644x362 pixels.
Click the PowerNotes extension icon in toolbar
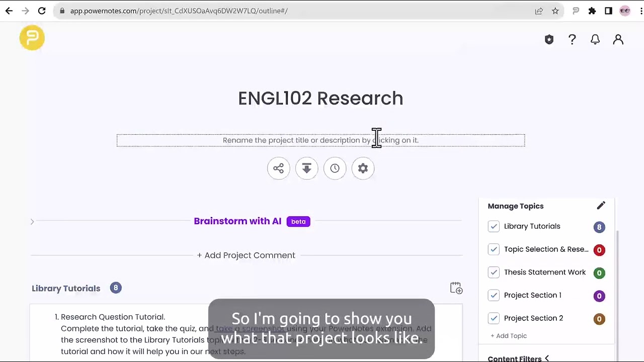(576, 11)
